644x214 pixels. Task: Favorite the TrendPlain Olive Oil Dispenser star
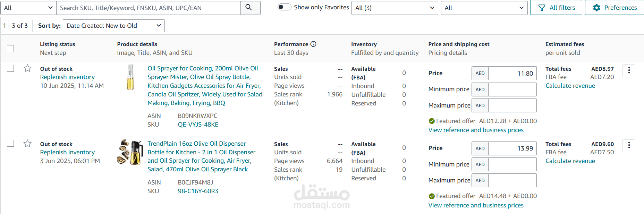(x=27, y=144)
